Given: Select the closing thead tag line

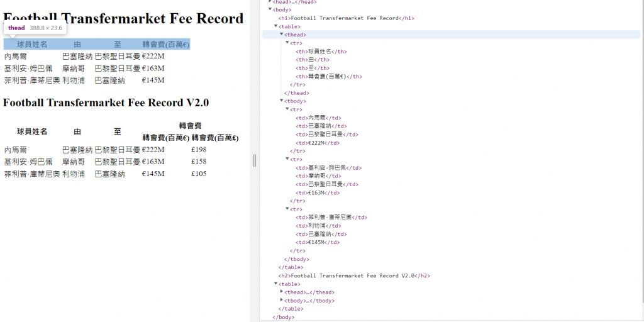Looking at the screenshot, I should pos(297,93).
